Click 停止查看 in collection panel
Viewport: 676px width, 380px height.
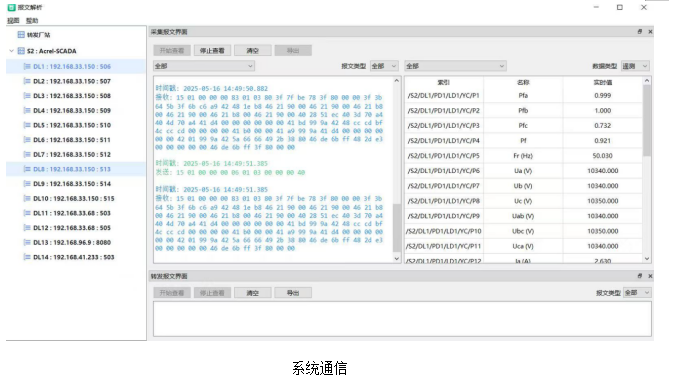point(212,50)
